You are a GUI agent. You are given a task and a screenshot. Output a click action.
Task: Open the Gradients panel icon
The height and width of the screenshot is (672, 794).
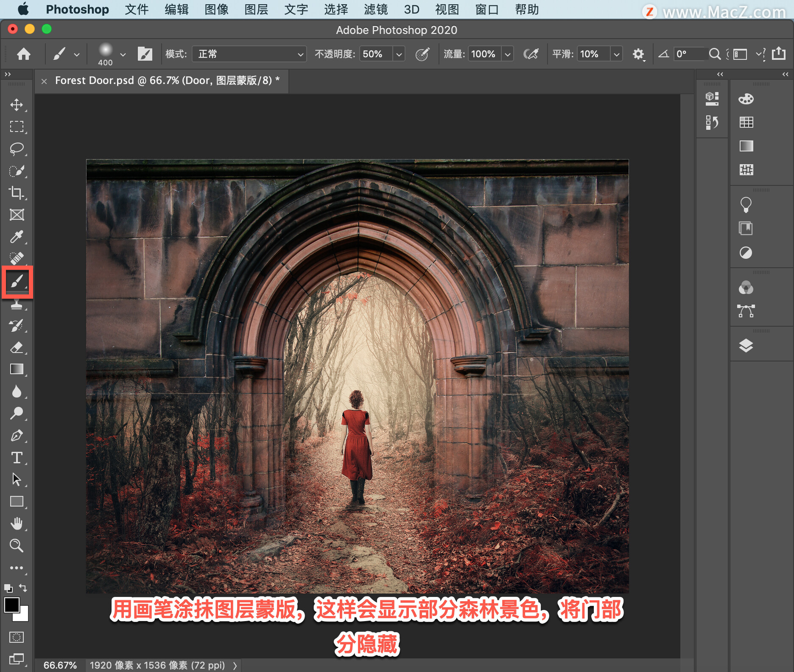pyautogui.click(x=746, y=146)
